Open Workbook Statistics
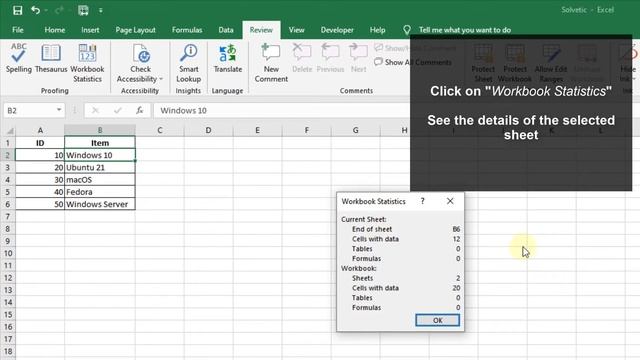This screenshot has height=360, width=640. tap(87, 63)
